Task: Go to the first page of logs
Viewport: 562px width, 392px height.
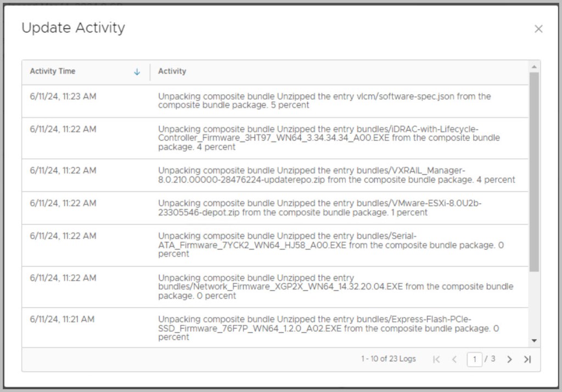Action: point(436,359)
